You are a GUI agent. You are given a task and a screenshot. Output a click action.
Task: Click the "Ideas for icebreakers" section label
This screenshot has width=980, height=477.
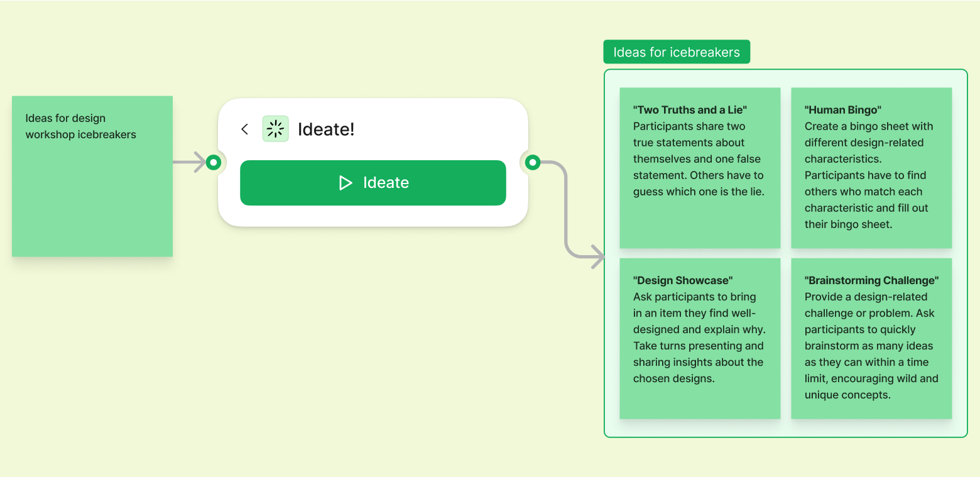click(x=676, y=52)
